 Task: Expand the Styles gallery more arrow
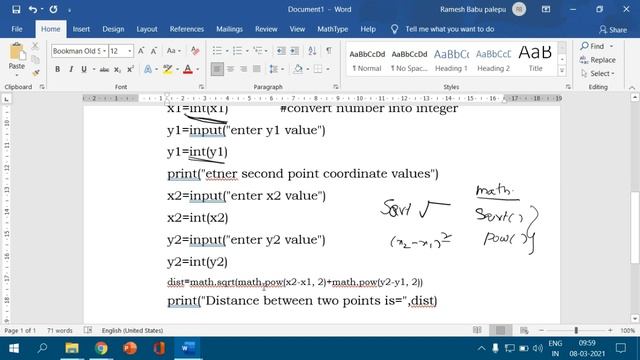coord(562,71)
